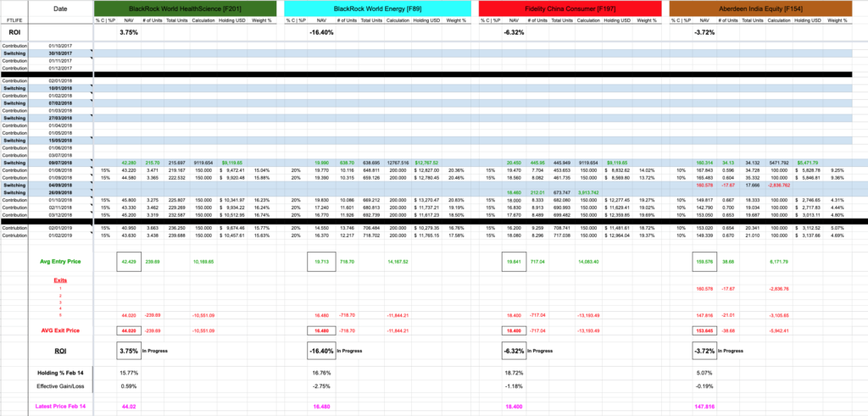Click Fidelity China # of Units header

pos(537,20)
